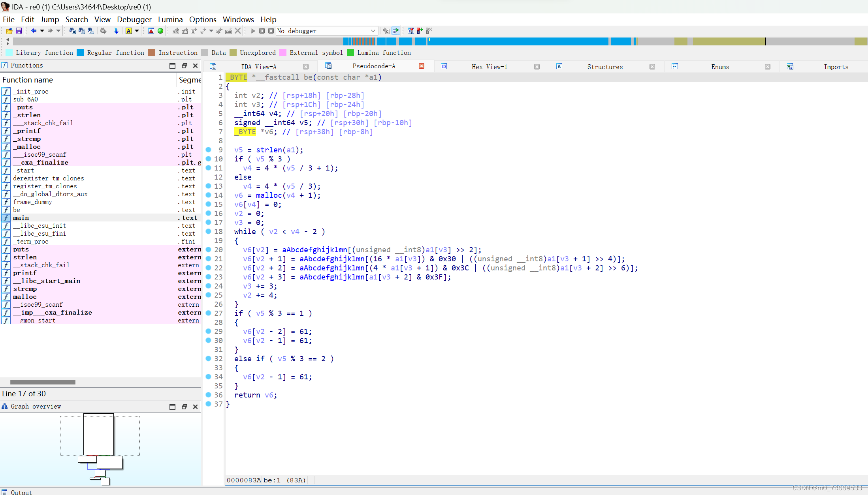Open the Debugger menu

pyautogui.click(x=134, y=19)
